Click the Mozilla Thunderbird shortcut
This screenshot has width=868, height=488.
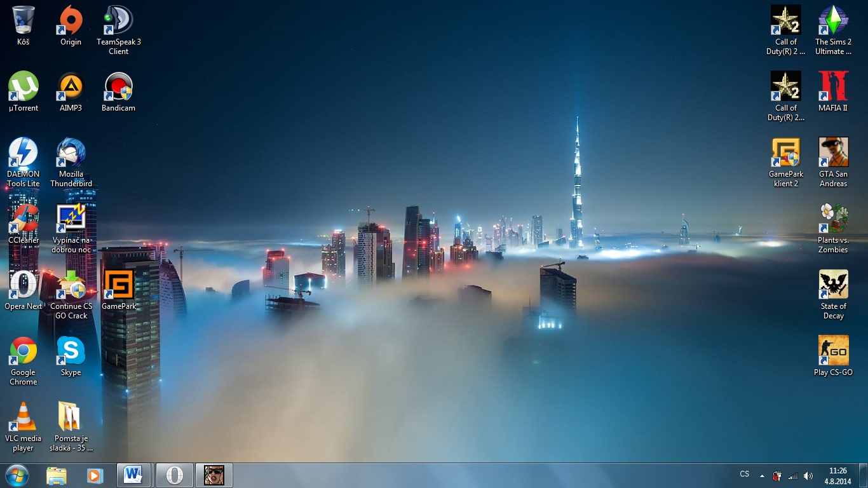point(71,153)
